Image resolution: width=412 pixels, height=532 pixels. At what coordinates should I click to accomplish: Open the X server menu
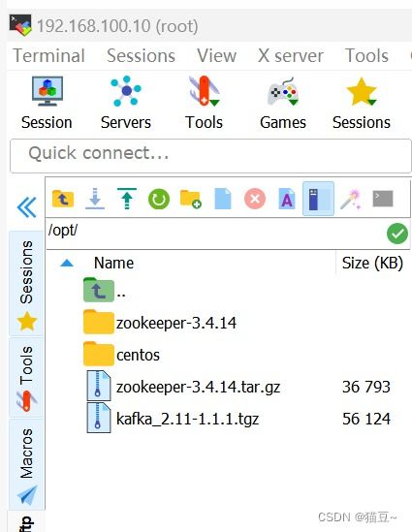(x=291, y=55)
